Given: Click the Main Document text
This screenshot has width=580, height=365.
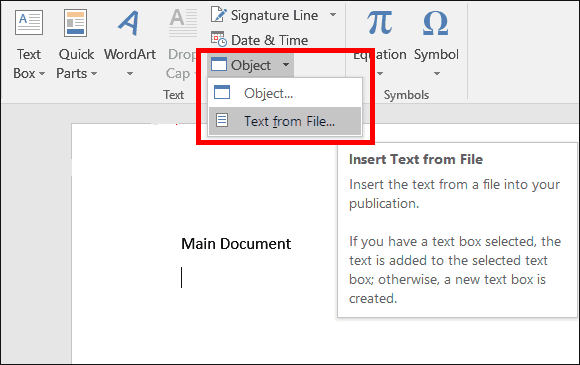Looking at the screenshot, I should 236,244.
